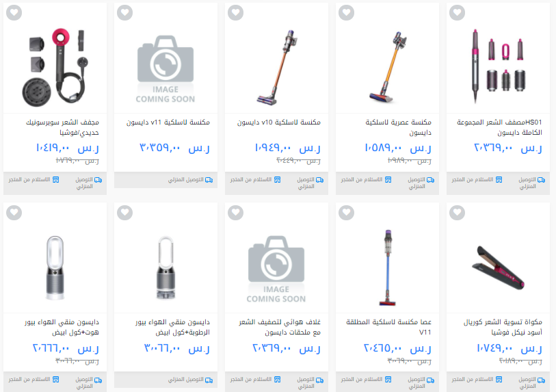The image size is (556, 392).
Task: Open the Corrale hair straightener product image
Action: pyautogui.click(x=498, y=267)
